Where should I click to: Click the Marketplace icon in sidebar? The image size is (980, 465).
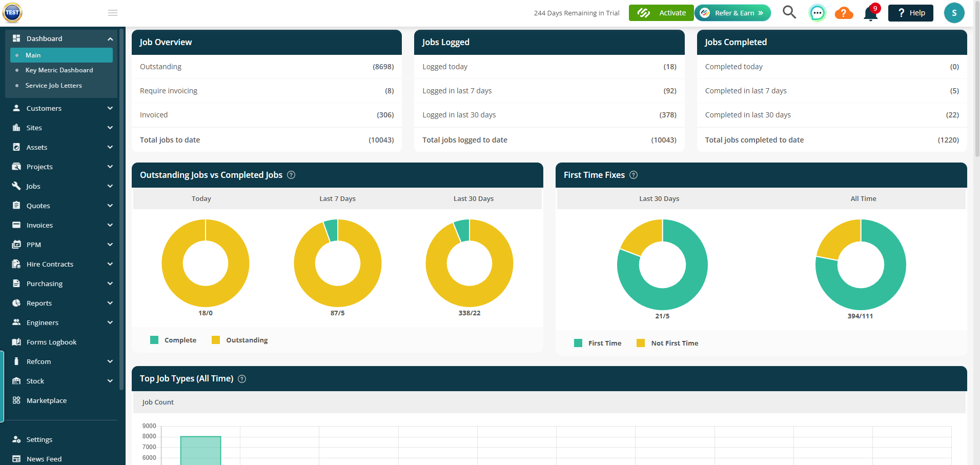(x=16, y=400)
